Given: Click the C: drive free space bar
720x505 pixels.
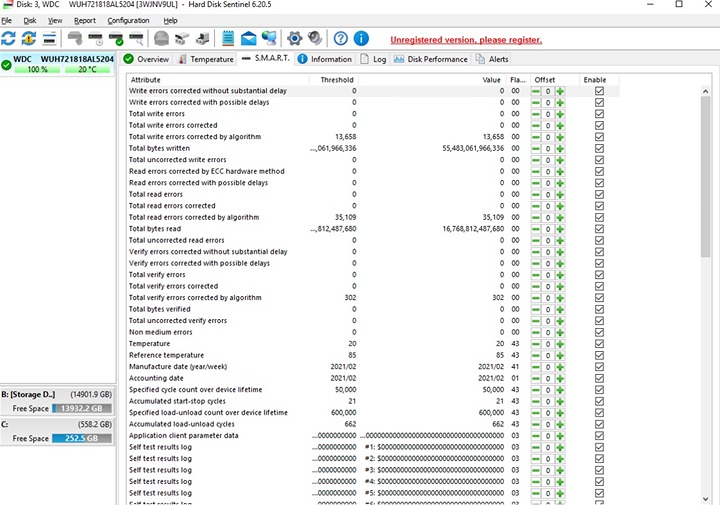Looking at the screenshot, I should [x=82, y=438].
